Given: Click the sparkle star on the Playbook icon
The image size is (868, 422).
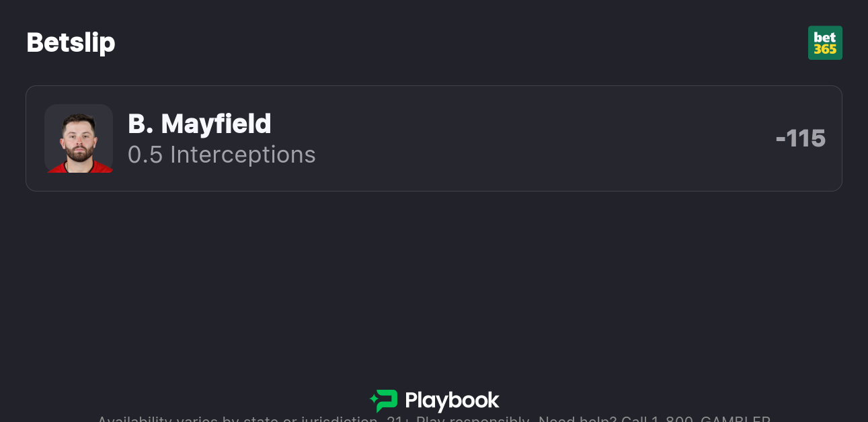Looking at the screenshot, I should tap(374, 400).
